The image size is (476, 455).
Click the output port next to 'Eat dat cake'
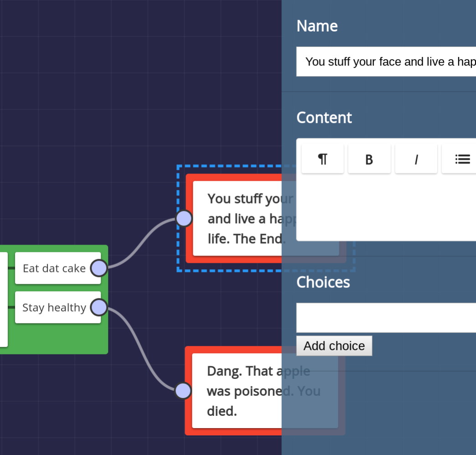tap(98, 268)
